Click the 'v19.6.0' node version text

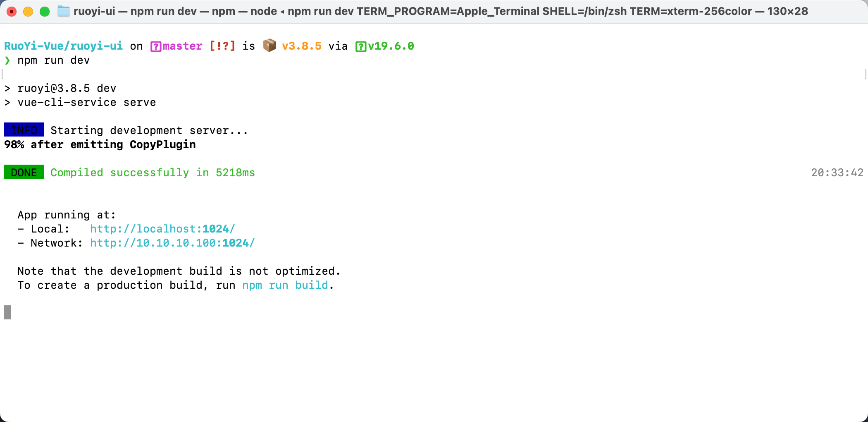[x=391, y=46]
